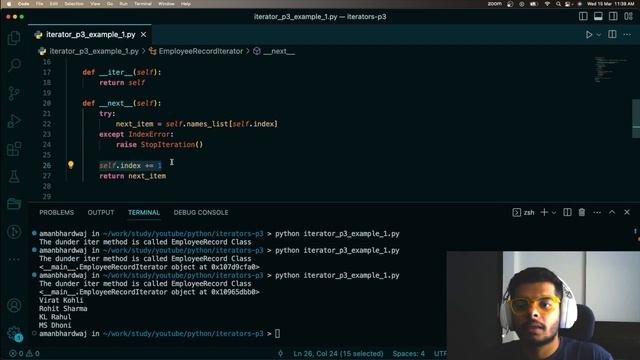Click Ln 26, Col 24 cursor position
This screenshot has width=640, height=360.
(x=338, y=353)
